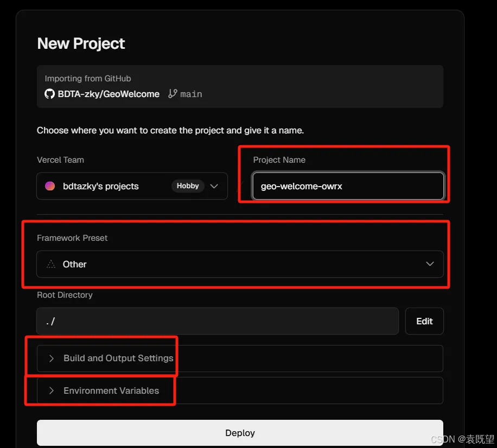Click the Importing from GitHub text
497x448 pixels.
88,79
